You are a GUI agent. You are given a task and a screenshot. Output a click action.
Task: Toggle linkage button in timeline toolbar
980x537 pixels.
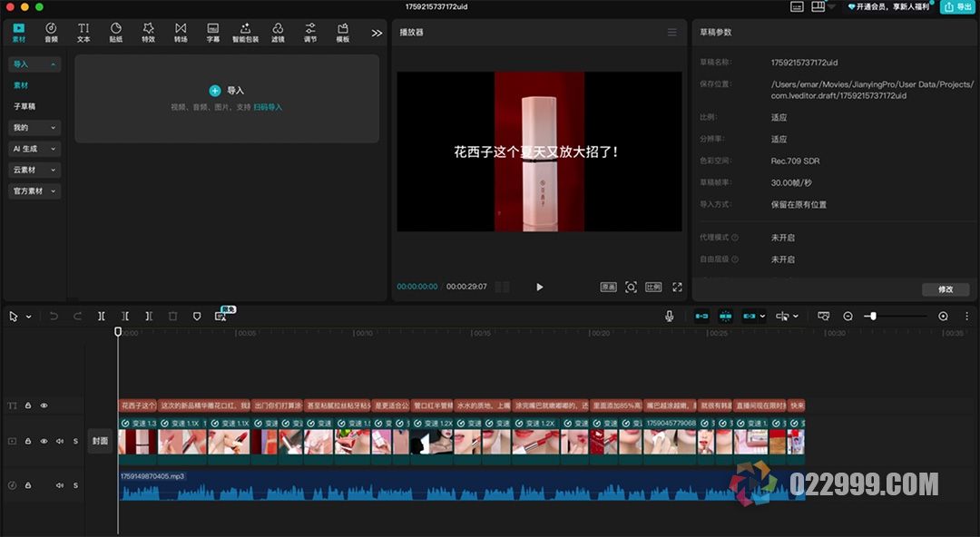(749, 317)
